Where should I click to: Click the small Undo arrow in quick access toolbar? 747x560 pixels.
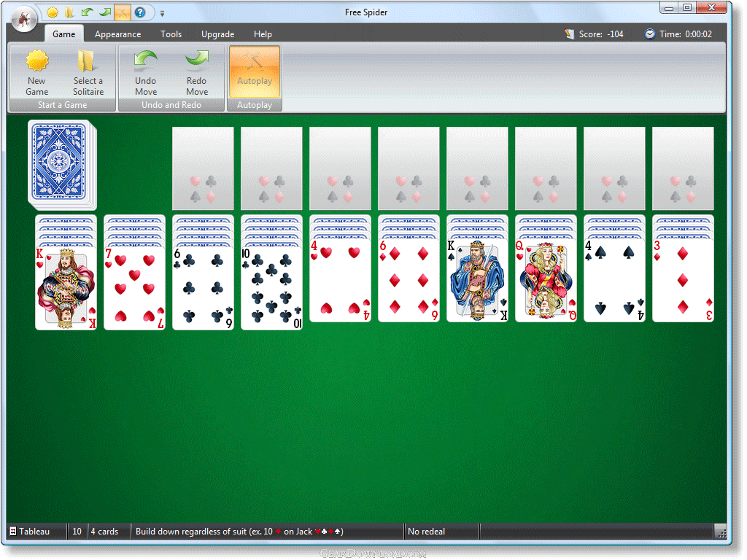[88, 12]
